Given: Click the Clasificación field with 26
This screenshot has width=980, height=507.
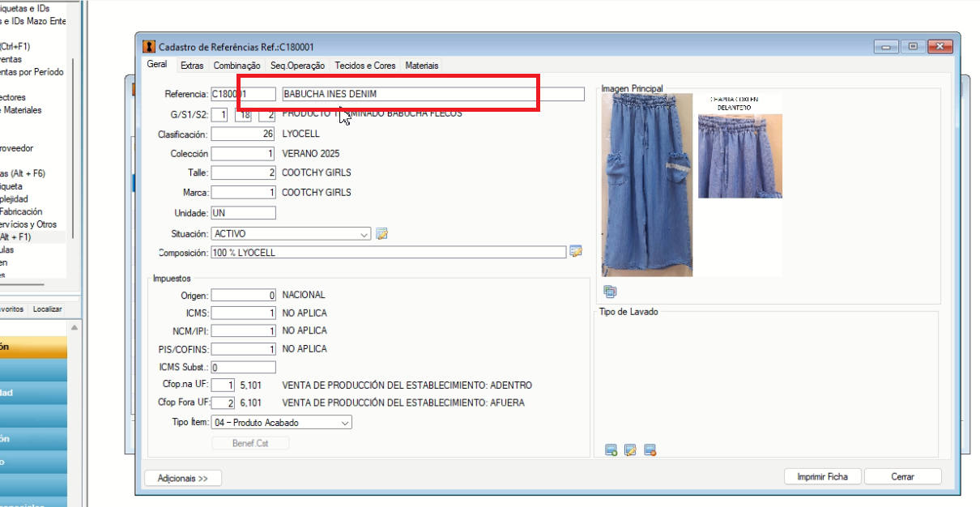Looking at the screenshot, I should click(x=243, y=134).
